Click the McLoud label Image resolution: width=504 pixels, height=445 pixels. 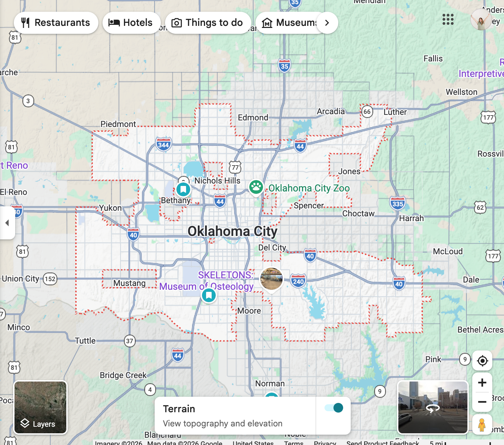point(448,251)
